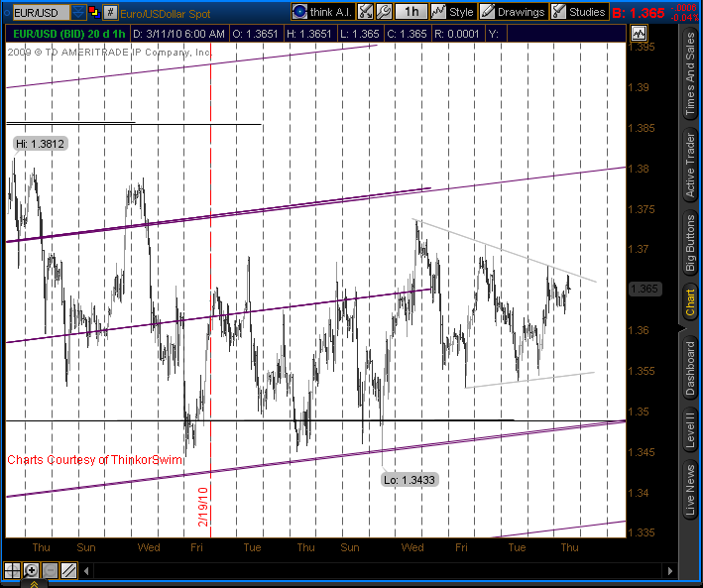Image resolution: width=703 pixels, height=588 pixels.
Task: Click the 2/19/10 date marker label
Action: (x=202, y=507)
